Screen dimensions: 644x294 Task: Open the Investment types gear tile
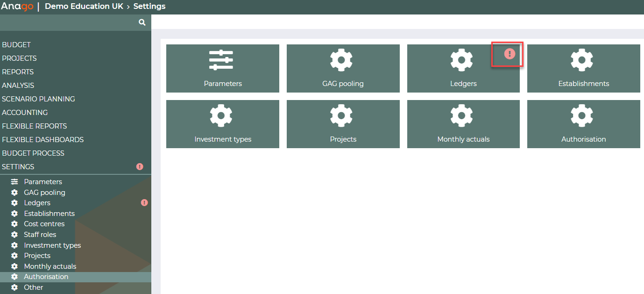point(223,124)
